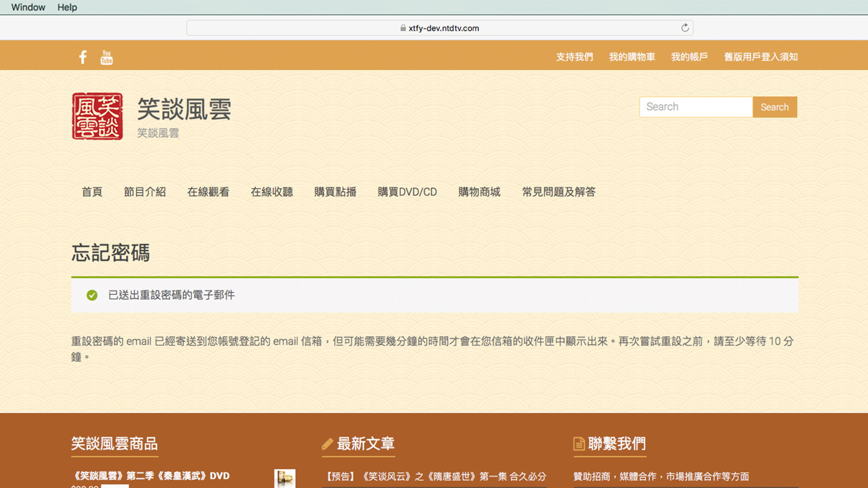Click the DVD product thumbnail in footer
Image resolution: width=868 pixels, height=488 pixels.
[285, 478]
